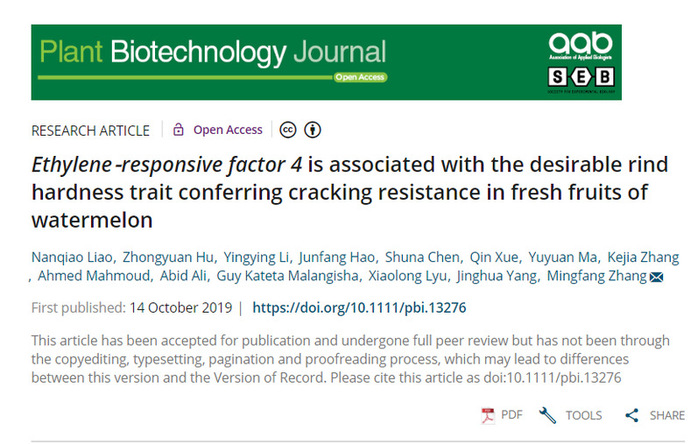The width and height of the screenshot is (699, 444).
Task: Click the wrench TOOLS icon
Action: (547, 415)
